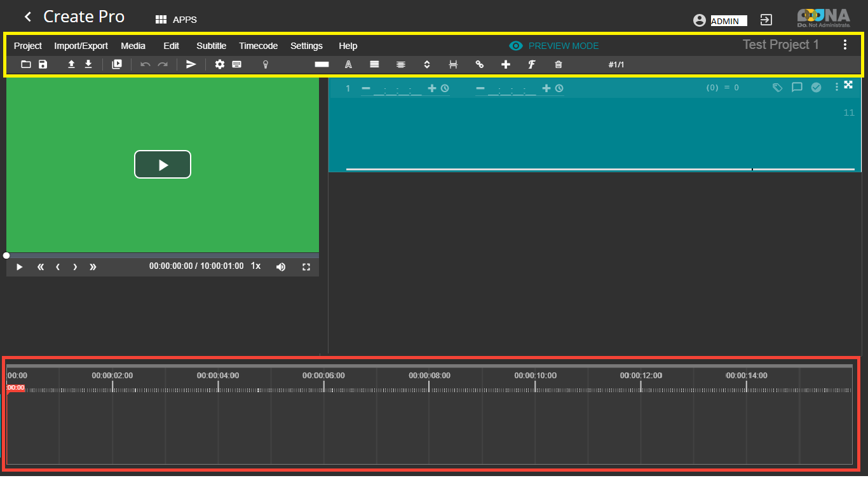This screenshot has width=868, height=478.
Task: Click the link chain icon in toolbar
Action: coord(480,64)
